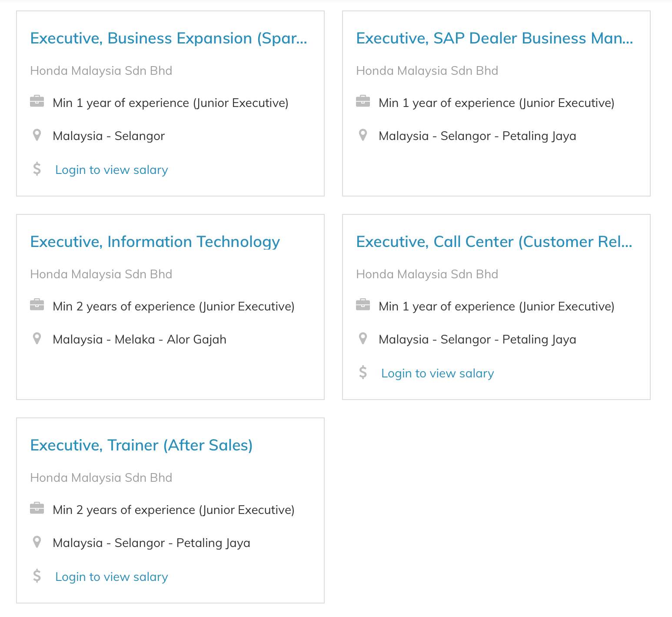Click briefcase icon in SAP Dealer card
This screenshot has width=672, height=617.
tap(363, 101)
